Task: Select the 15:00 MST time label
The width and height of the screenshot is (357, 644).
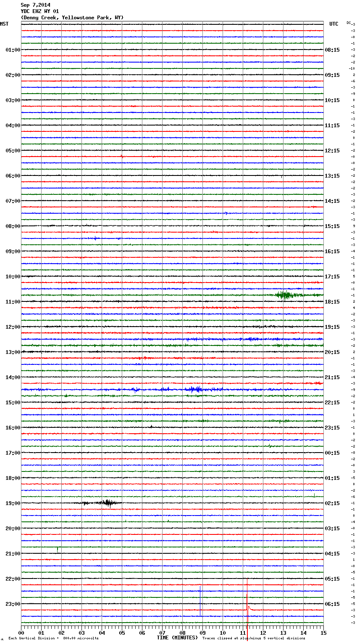Action: point(13,403)
